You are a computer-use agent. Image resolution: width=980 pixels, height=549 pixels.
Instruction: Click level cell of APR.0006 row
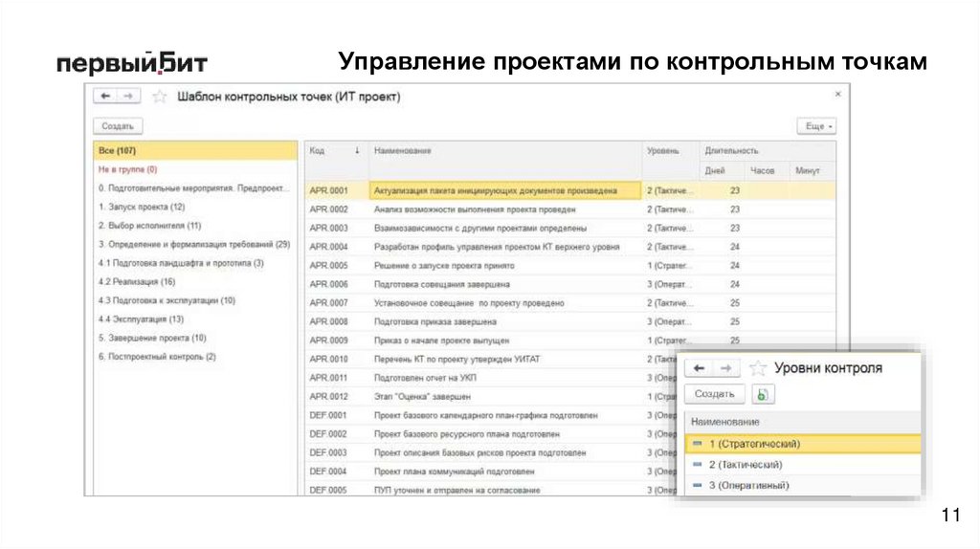[x=671, y=284]
